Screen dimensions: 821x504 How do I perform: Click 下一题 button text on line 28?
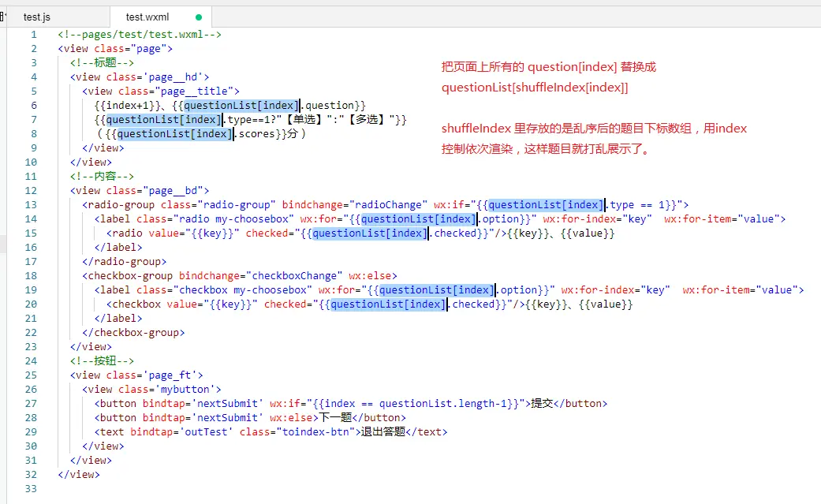pyautogui.click(x=336, y=417)
